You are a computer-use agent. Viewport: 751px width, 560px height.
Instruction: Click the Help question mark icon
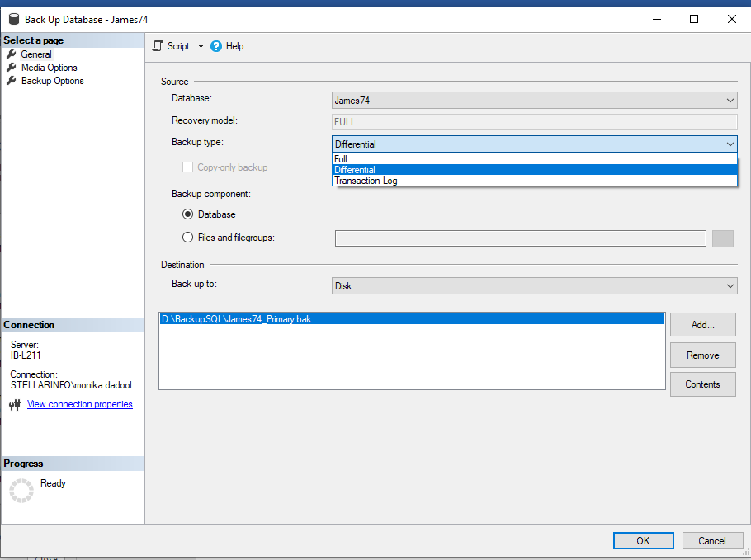point(216,46)
